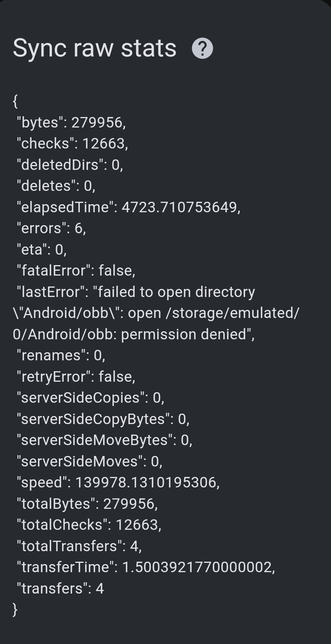Select the renames 0 line
This screenshot has width=331, height=644.
(x=61, y=355)
